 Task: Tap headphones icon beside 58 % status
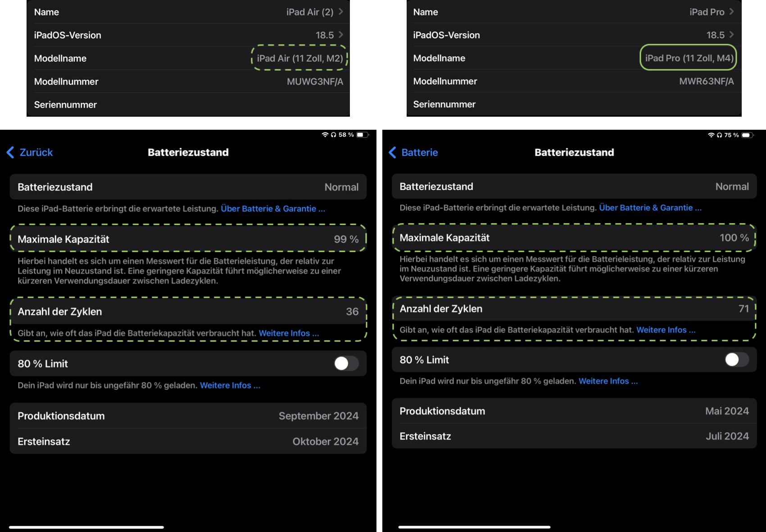pos(334,135)
